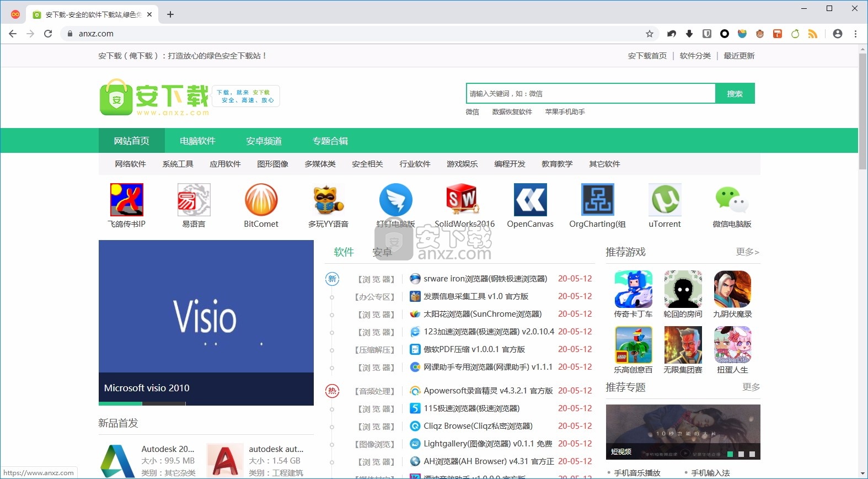Click the 数据恢复软件 suggested search link
Image resolution: width=868 pixels, height=479 pixels.
pyautogui.click(x=512, y=111)
